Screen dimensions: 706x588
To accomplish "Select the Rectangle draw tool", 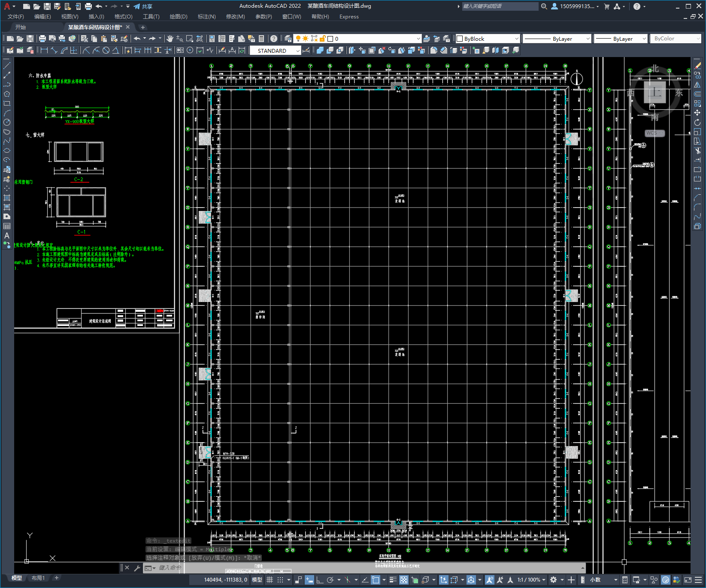I will 6,103.
